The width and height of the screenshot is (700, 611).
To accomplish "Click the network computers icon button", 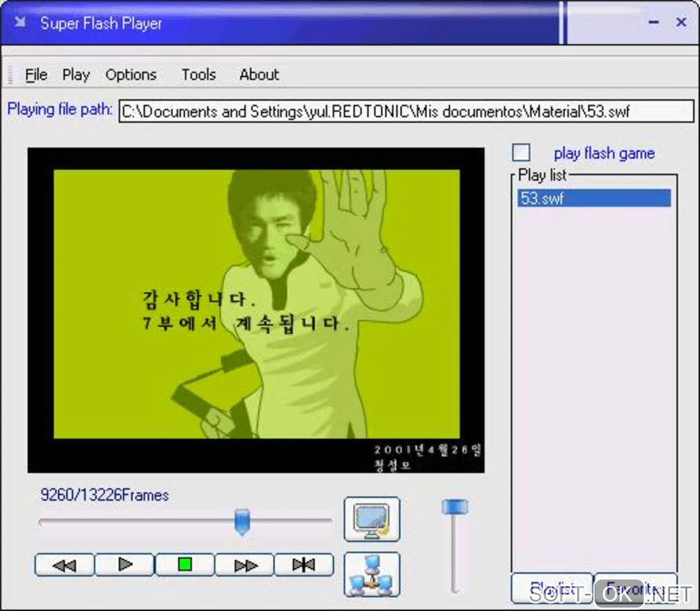I will pos(372,575).
